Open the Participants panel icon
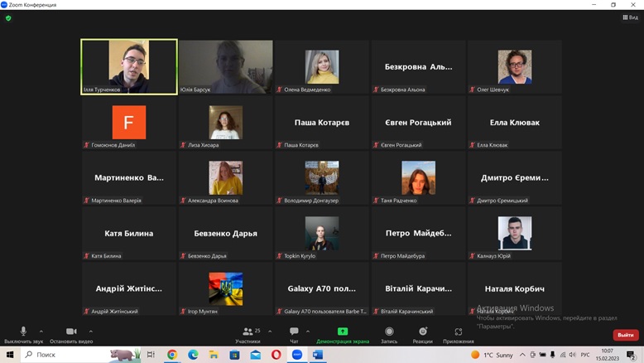 coord(248,332)
